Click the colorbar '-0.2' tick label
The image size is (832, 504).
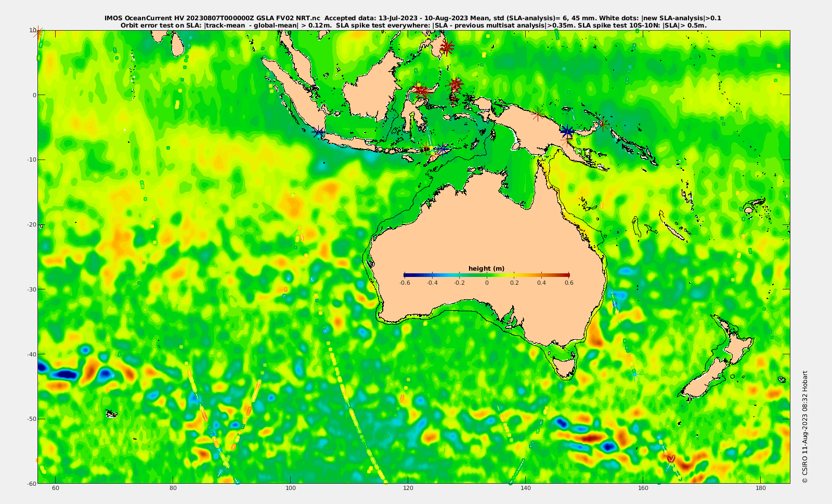click(x=459, y=283)
